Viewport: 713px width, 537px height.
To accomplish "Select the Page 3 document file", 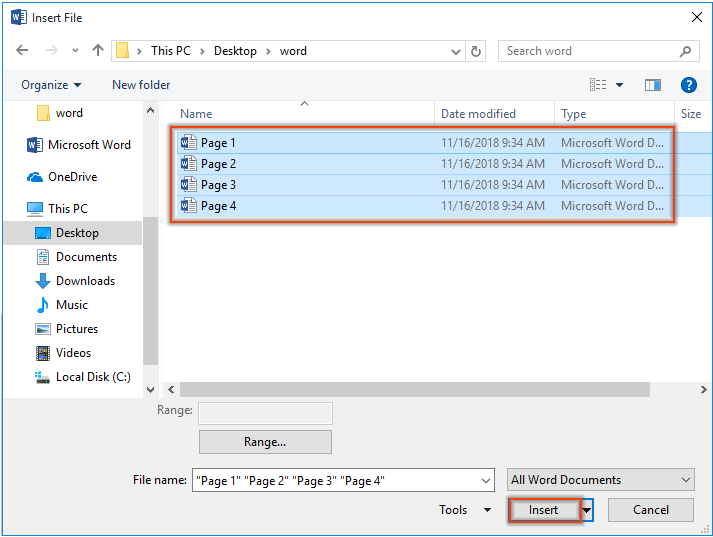I will (218, 185).
